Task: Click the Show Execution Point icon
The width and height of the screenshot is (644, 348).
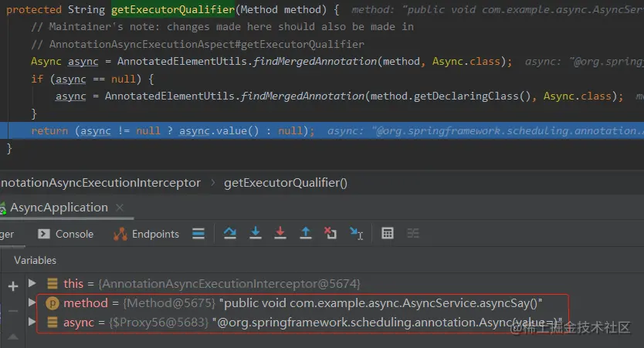Action: coord(198,234)
